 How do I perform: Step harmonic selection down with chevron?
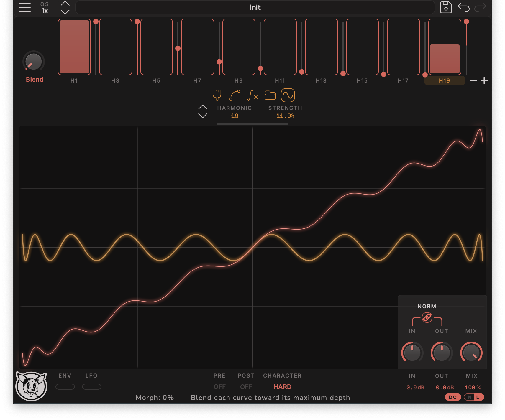pyautogui.click(x=202, y=116)
